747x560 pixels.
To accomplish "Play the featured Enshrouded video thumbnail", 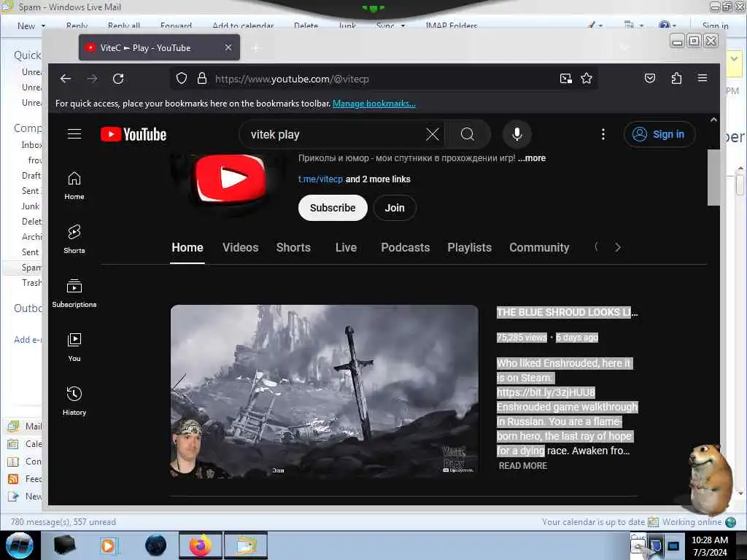I will (325, 391).
